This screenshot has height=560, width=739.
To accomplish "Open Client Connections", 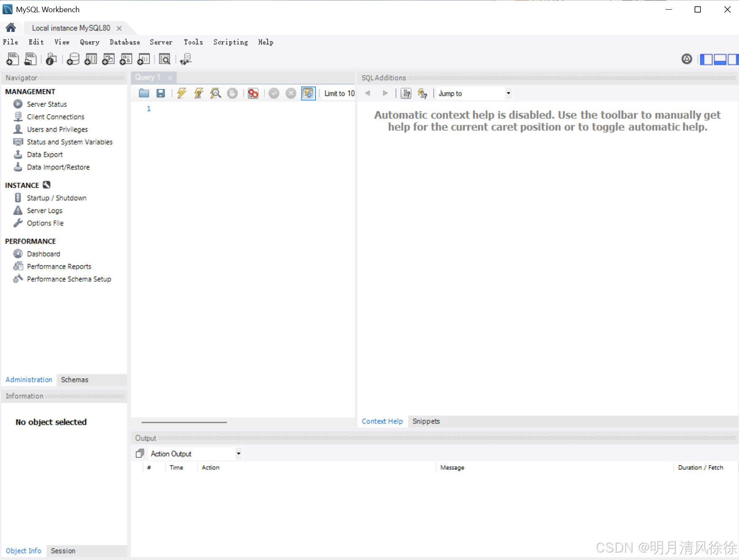I will (x=56, y=117).
